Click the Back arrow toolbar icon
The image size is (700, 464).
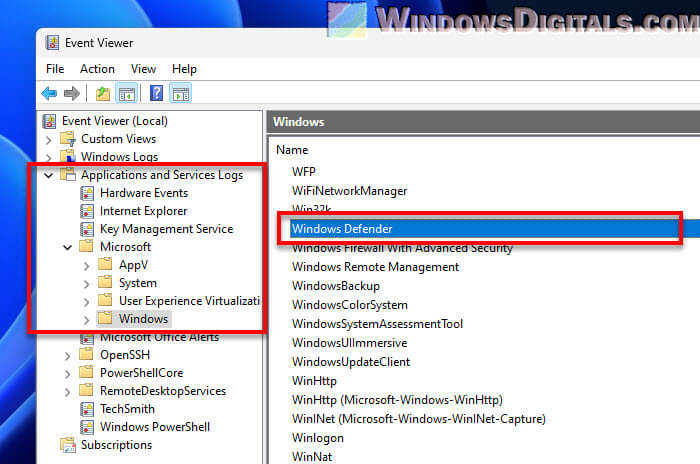pos(49,94)
